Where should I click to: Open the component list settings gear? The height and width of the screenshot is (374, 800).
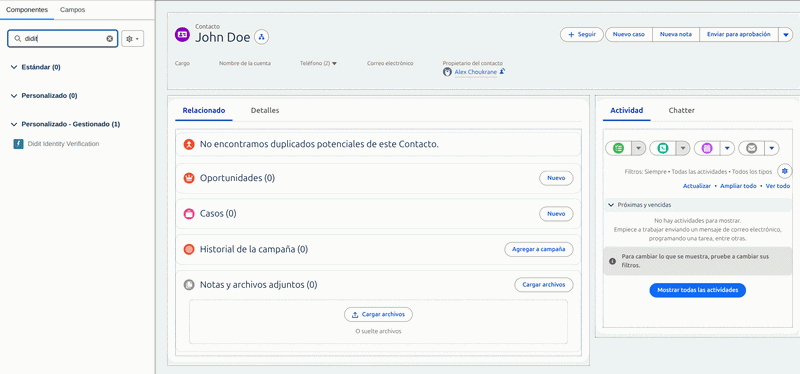point(133,39)
